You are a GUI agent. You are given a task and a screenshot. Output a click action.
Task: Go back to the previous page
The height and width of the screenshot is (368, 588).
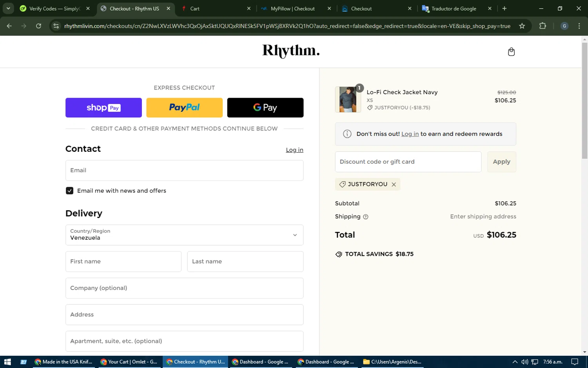9,26
